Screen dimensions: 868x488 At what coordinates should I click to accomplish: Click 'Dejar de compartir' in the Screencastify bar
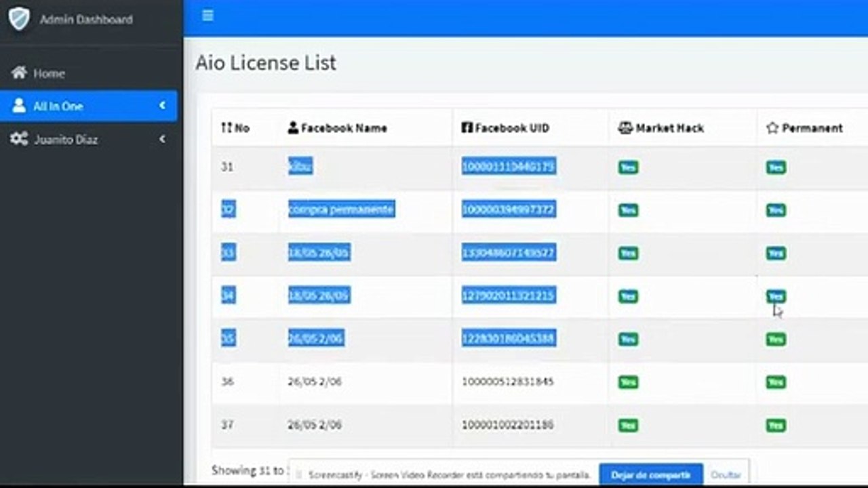pos(651,475)
